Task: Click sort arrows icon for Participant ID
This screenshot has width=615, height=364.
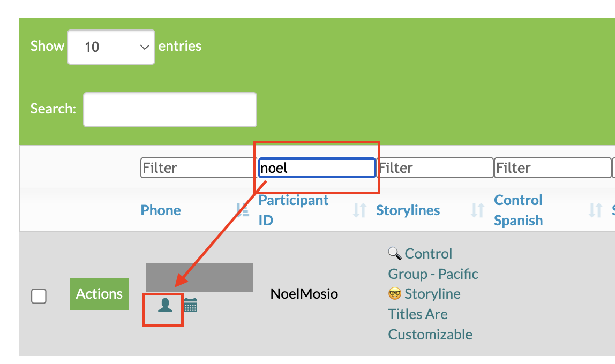Action: tap(359, 210)
